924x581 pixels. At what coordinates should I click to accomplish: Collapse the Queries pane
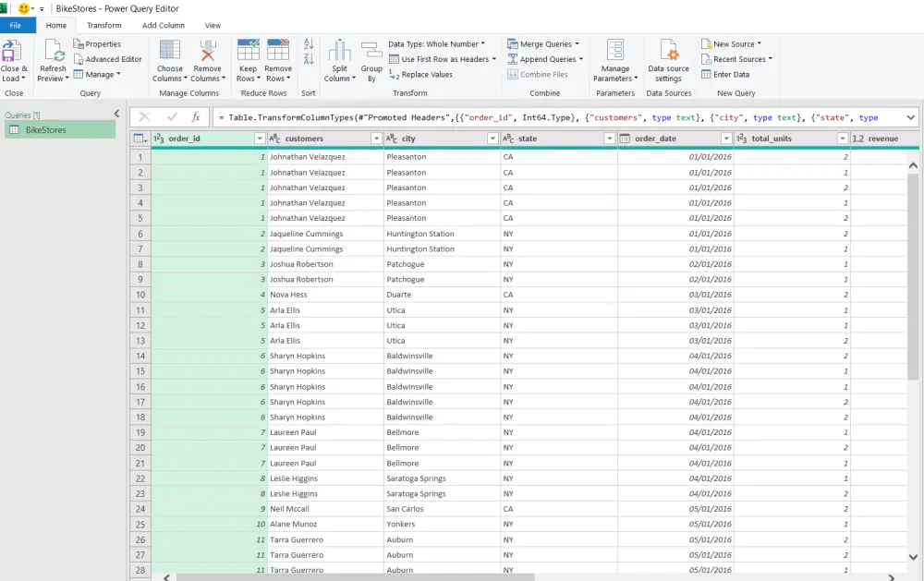click(116, 114)
